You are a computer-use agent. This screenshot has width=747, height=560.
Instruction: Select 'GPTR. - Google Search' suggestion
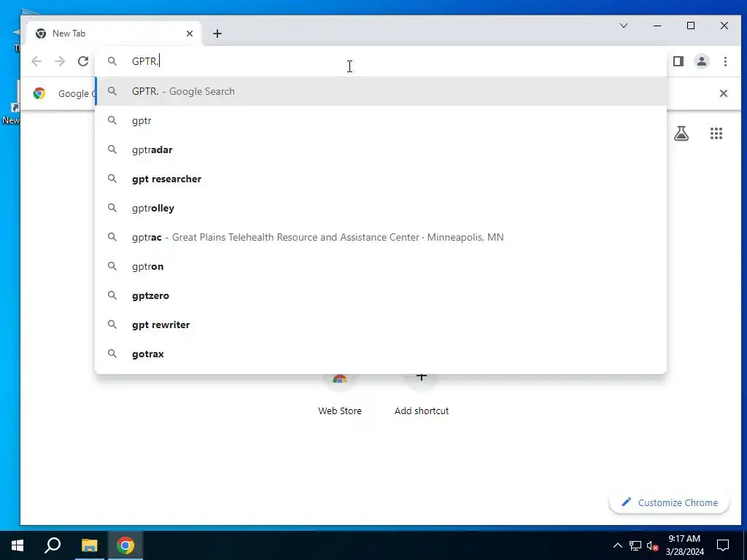click(381, 91)
